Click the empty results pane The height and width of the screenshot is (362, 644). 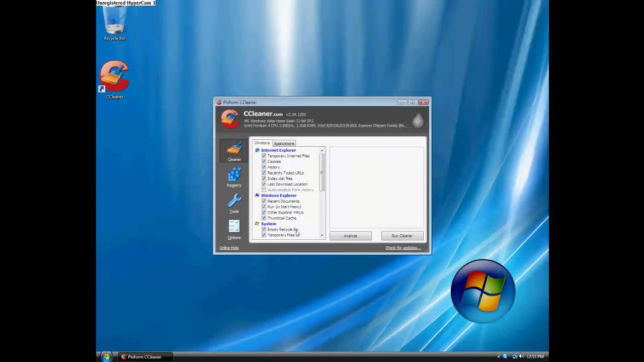(377, 188)
